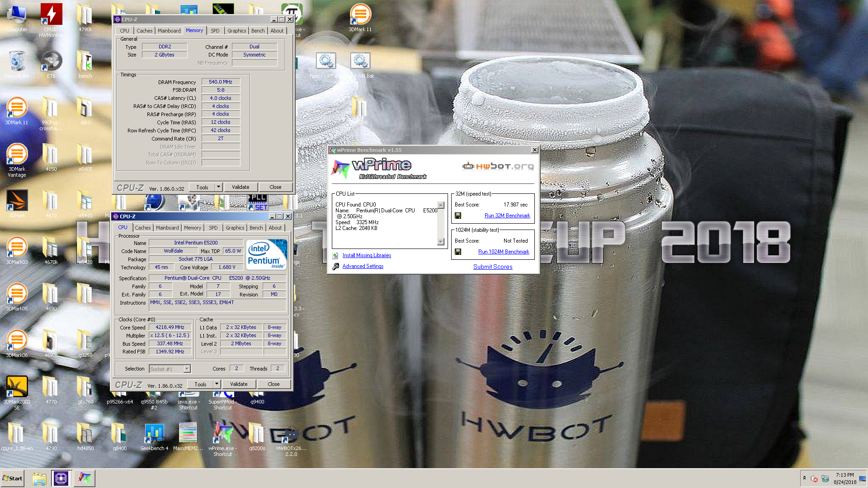Click the Intel Pentium inside logo
The width and height of the screenshot is (868, 488).
pos(266,255)
